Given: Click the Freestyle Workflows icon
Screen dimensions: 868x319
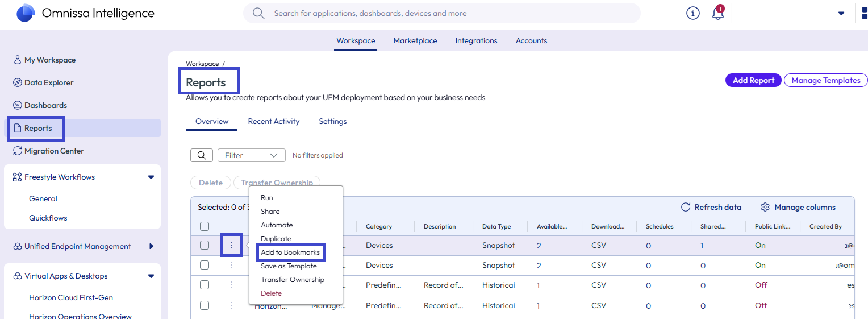Looking at the screenshot, I should pos(17,177).
